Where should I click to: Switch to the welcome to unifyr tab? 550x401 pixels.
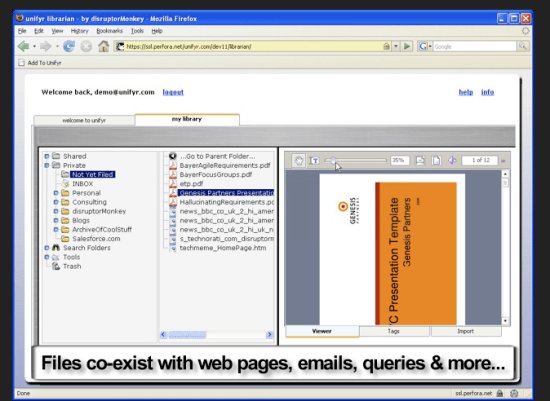point(84,120)
